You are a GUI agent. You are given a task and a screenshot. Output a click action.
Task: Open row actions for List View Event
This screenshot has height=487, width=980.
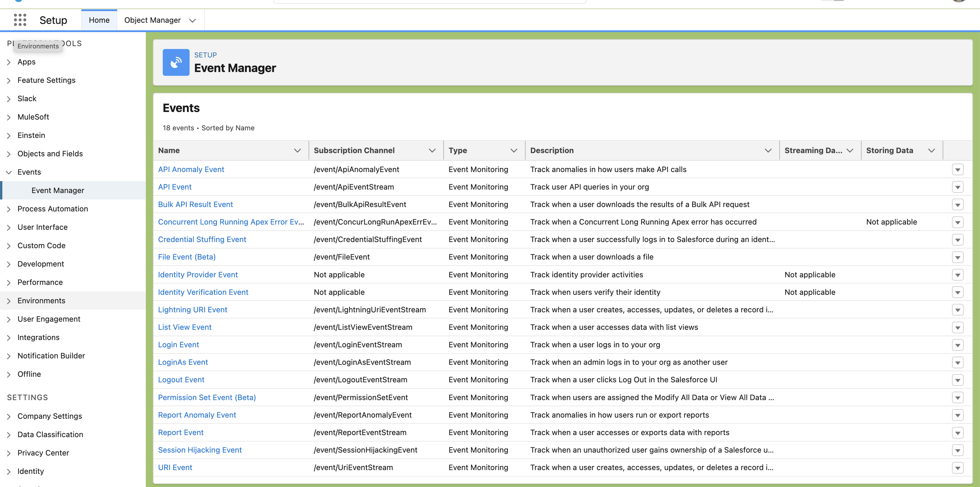tap(957, 327)
